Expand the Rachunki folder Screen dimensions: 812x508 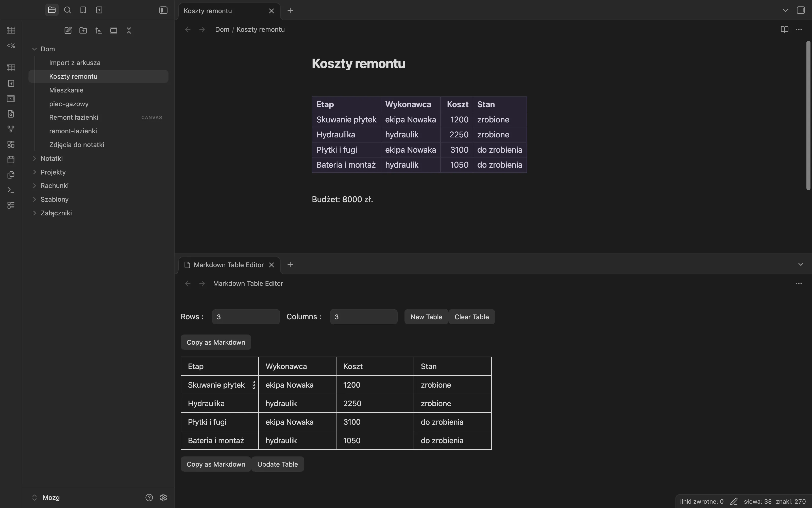tap(34, 185)
